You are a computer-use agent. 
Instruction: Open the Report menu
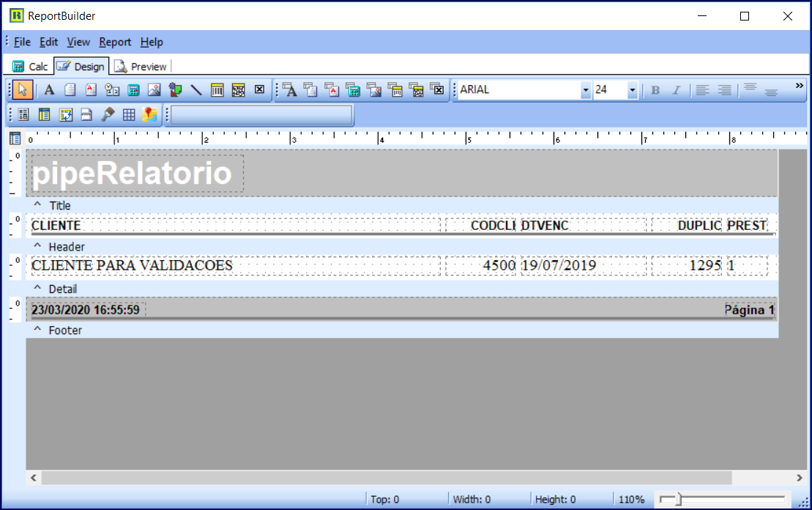[115, 42]
